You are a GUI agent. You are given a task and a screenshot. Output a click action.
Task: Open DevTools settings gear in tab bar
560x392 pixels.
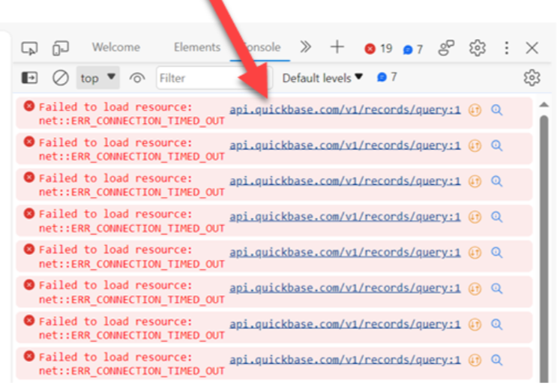coord(477,48)
